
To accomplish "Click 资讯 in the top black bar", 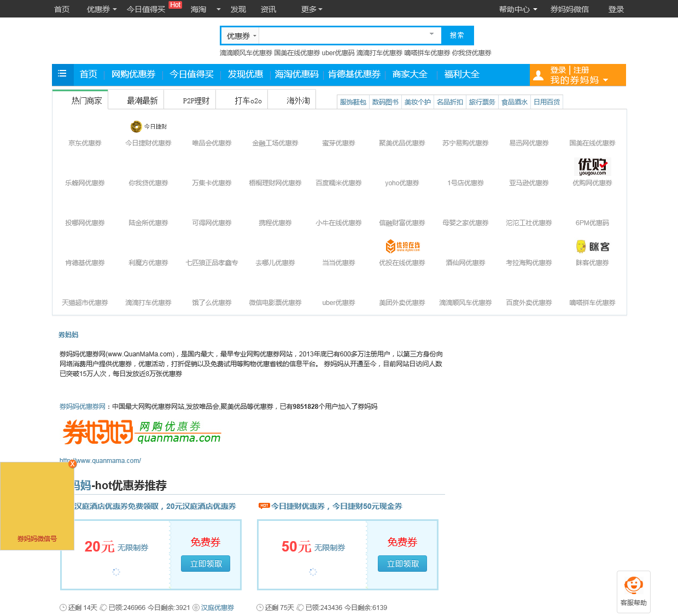I will click(x=268, y=9).
